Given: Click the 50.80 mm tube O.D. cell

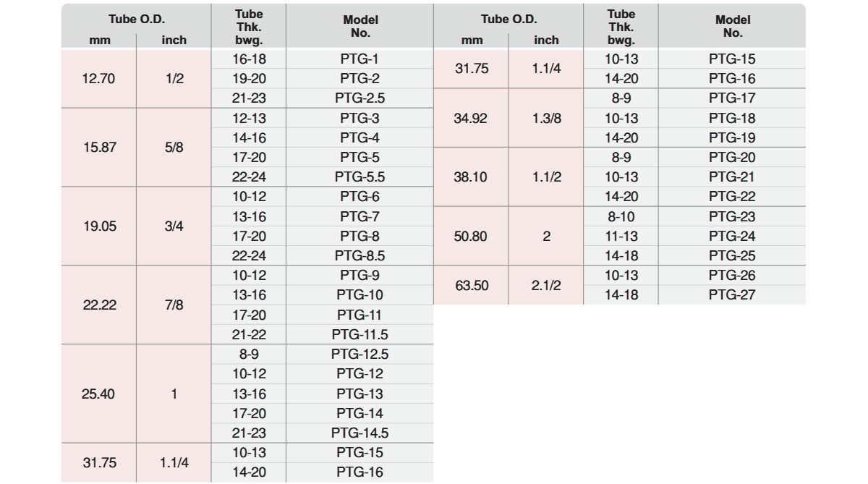Looking at the screenshot, I should (x=471, y=236).
